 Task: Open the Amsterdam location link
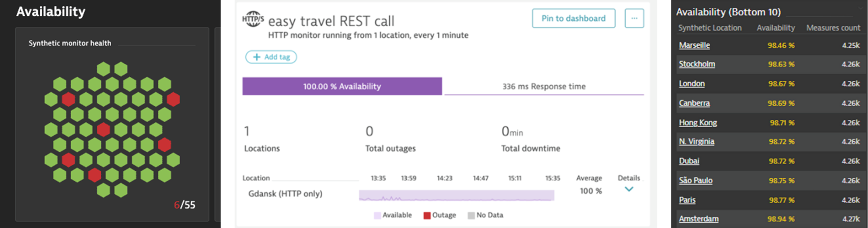coord(698,219)
